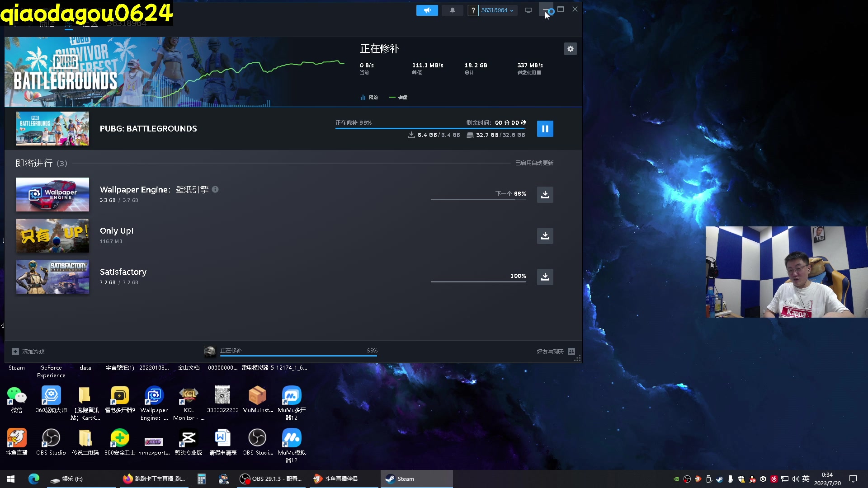The height and width of the screenshot is (488, 868).
Task: Click the PUBG patching progress bar
Action: (x=430, y=129)
